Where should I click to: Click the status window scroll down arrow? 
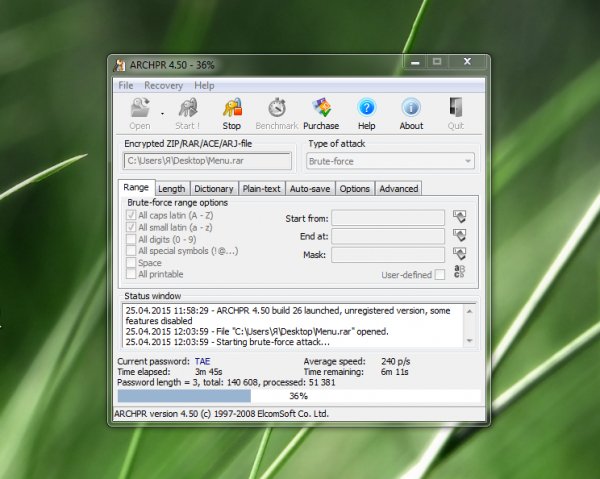tap(470, 341)
